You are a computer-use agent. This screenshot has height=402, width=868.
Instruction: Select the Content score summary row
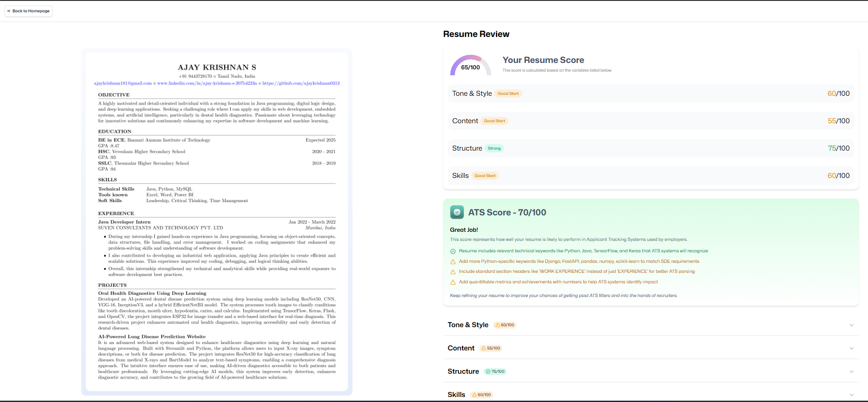pos(651,121)
